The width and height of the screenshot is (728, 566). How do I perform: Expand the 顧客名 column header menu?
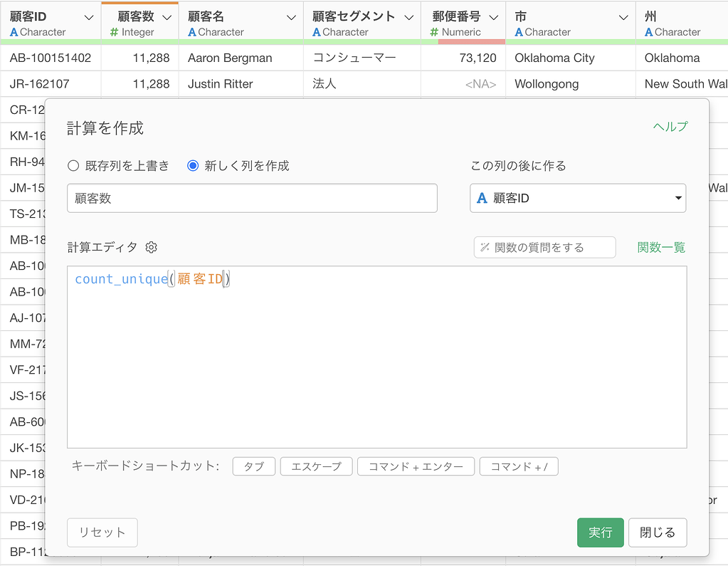click(x=291, y=18)
